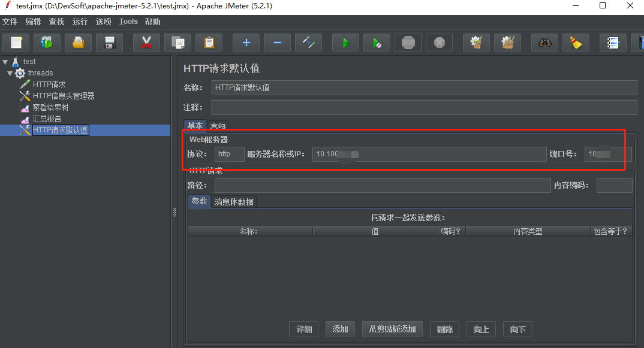
Task: Click the 协议 http field
Action: click(x=230, y=154)
